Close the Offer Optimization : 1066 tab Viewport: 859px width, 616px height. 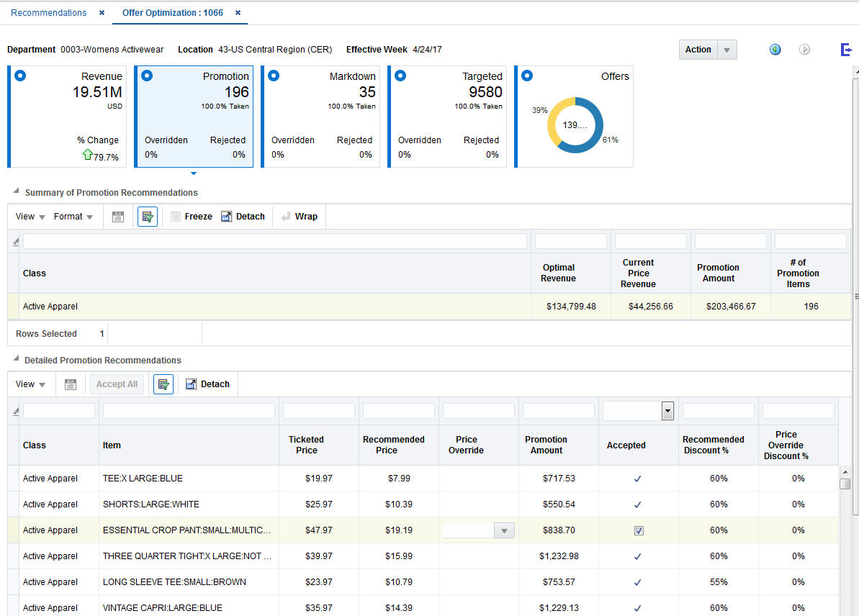click(238, 13)
